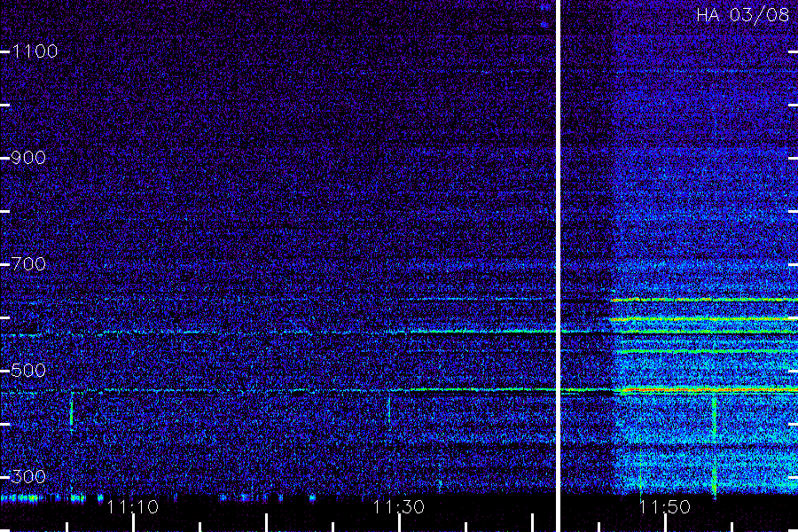798x532 pixels.
Task: Click the tall tick mark below 11:30
Action: (400, 523)
